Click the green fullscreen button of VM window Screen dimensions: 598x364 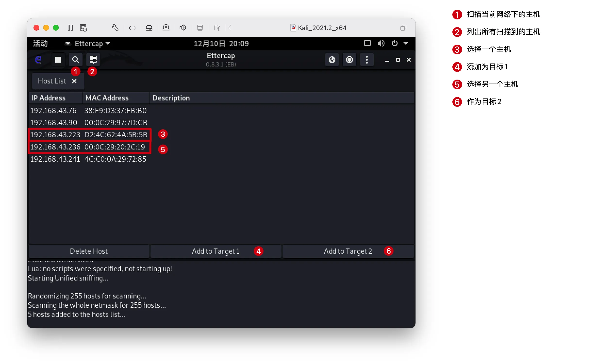click(x=56, y=28)
